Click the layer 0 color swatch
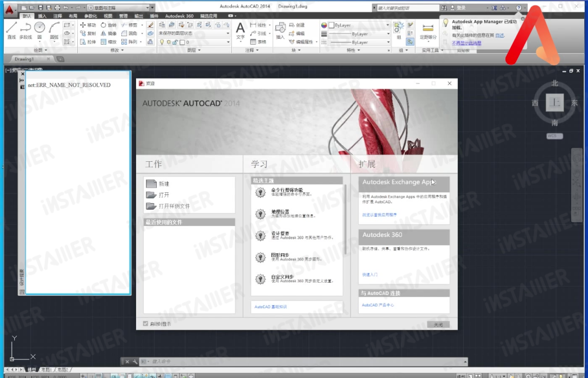The image size is (588, 378). pyautogui.click(x=182, y=42)
